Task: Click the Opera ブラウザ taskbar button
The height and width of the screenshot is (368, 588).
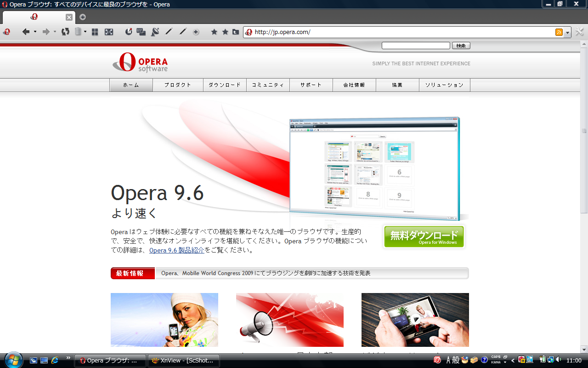Action: (110, 361)
